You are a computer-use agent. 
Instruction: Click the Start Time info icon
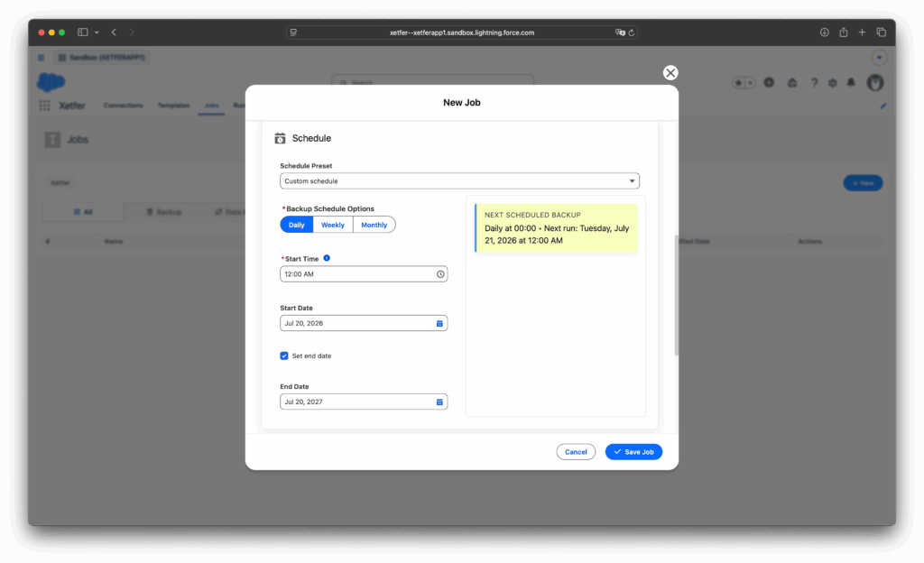(x=327, y=258)
